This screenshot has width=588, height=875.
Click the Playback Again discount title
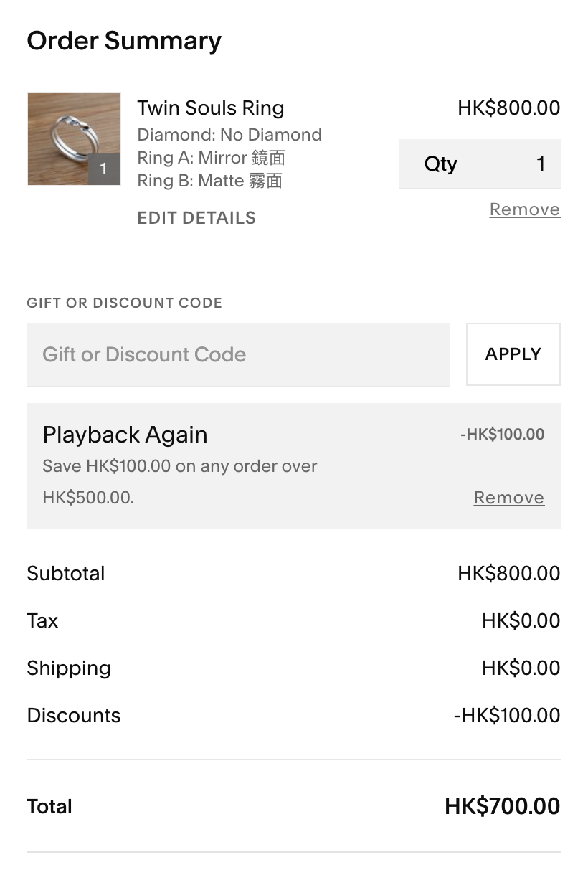click(125, 435)
